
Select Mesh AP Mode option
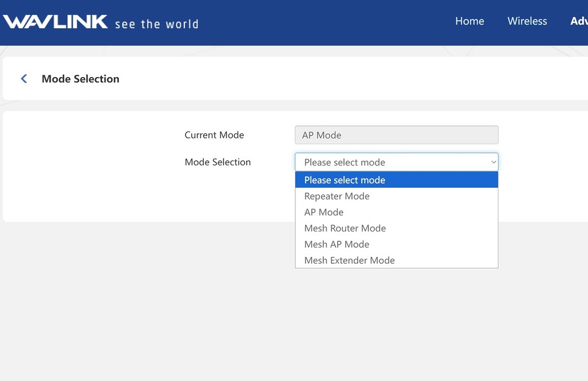[337, 244]
